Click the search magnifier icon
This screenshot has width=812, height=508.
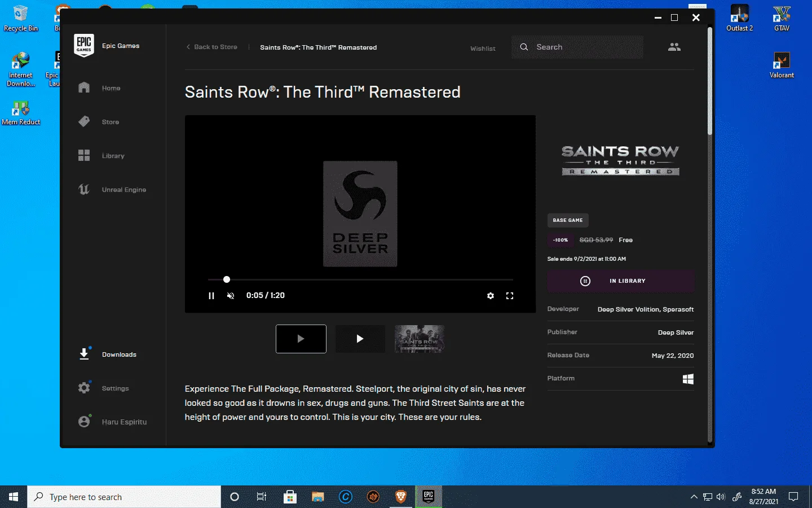524,47
